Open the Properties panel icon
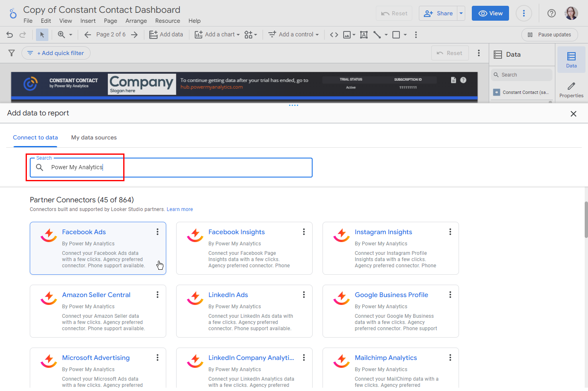This screenshot has width=588, height=391. (x=571, y=89)
